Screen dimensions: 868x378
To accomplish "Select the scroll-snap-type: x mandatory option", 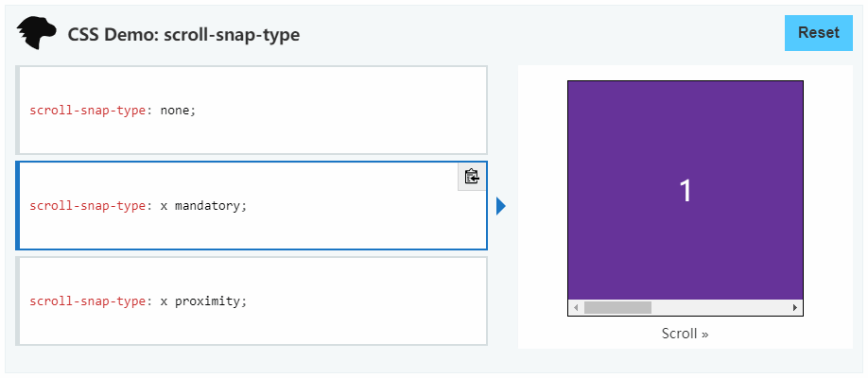I will [252, 206].
